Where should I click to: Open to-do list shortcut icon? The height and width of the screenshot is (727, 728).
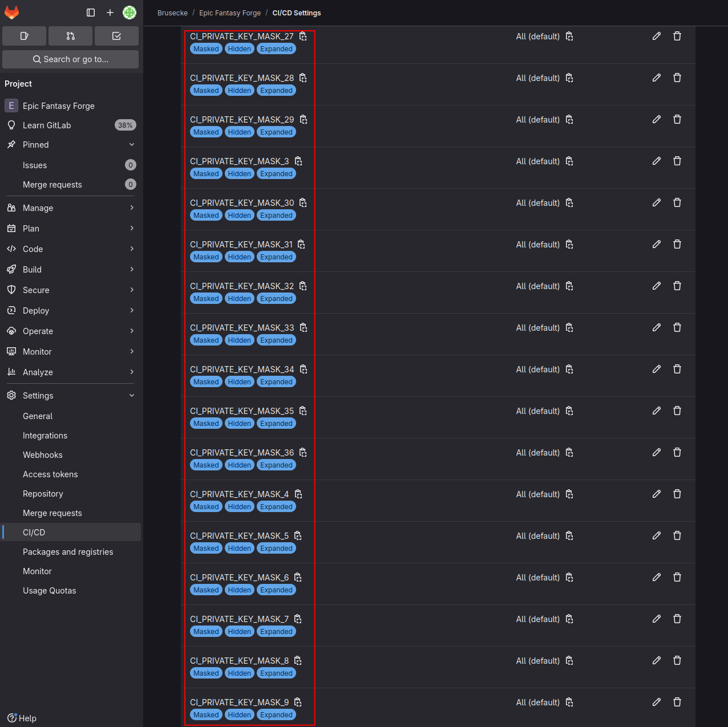[116, 36]
